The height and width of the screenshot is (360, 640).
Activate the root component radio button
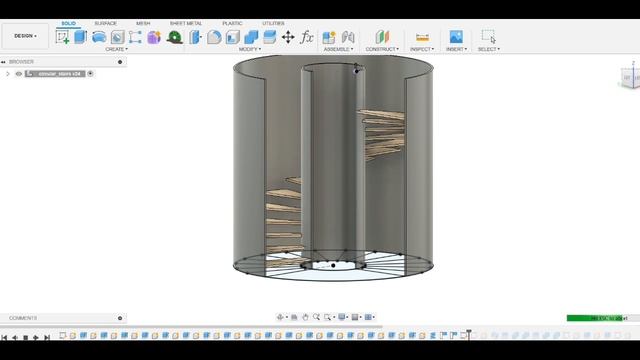[x=90, y=73]
